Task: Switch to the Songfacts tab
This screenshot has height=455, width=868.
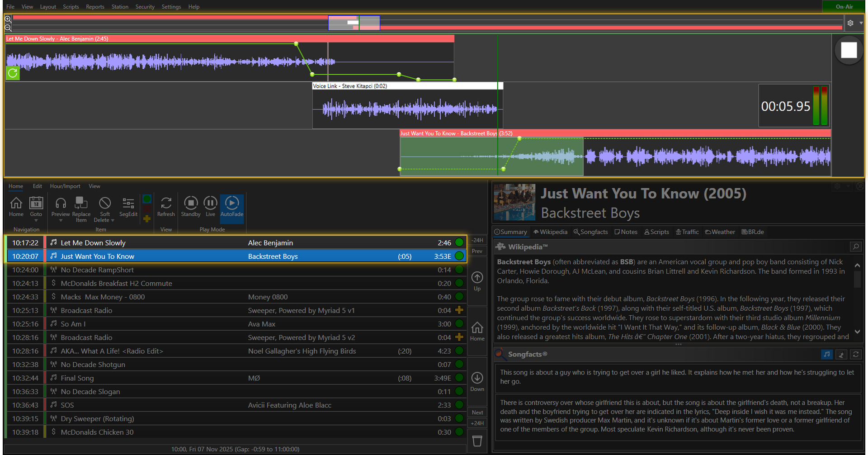Action: pos(590,232)
